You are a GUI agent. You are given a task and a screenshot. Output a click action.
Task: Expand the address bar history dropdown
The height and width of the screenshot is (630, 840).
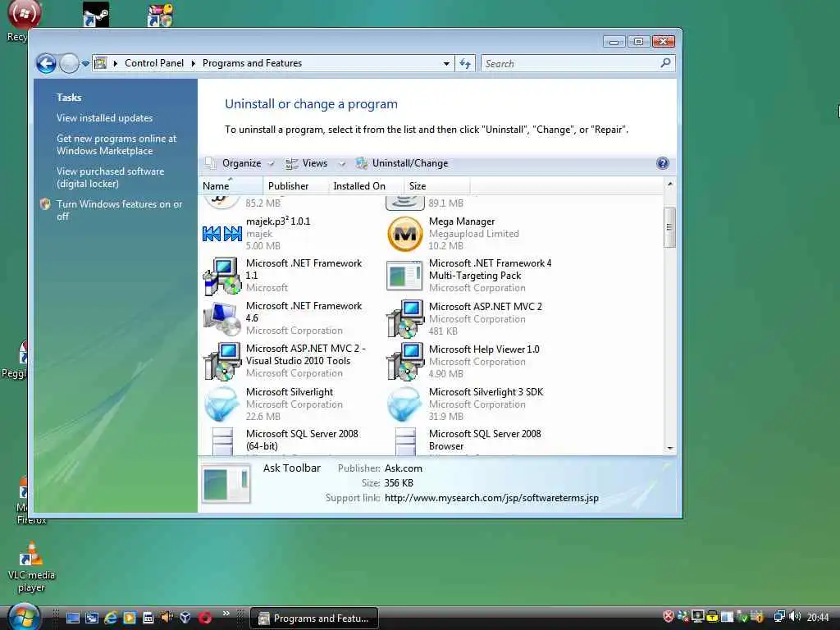coord(446,64)
